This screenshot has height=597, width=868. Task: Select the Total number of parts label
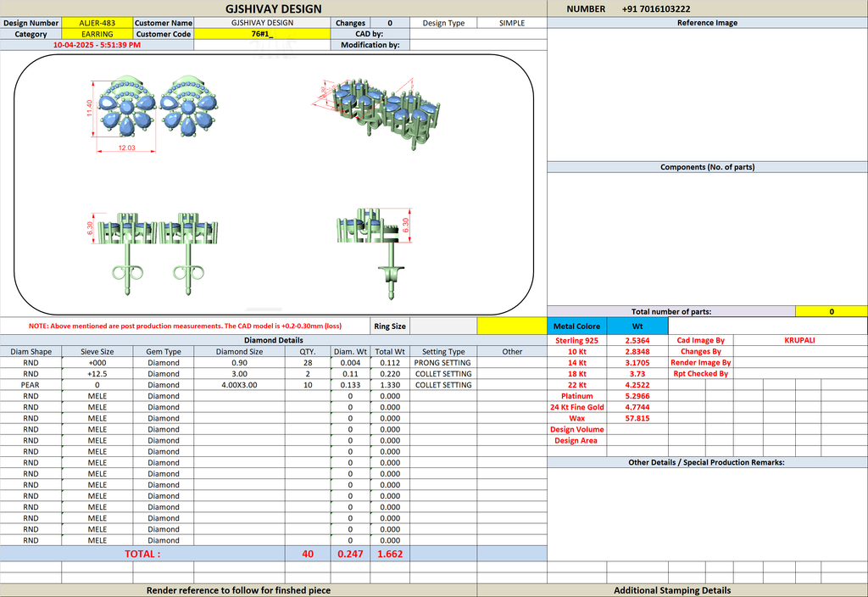(671, 311)
